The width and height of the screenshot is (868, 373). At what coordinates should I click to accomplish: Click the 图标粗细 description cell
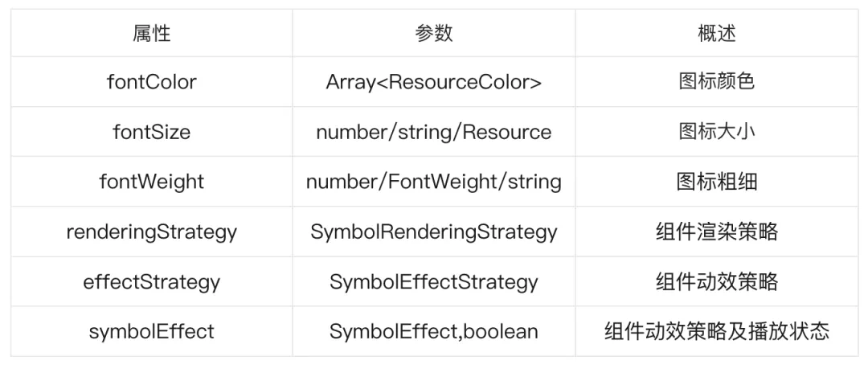coord(717,182)
